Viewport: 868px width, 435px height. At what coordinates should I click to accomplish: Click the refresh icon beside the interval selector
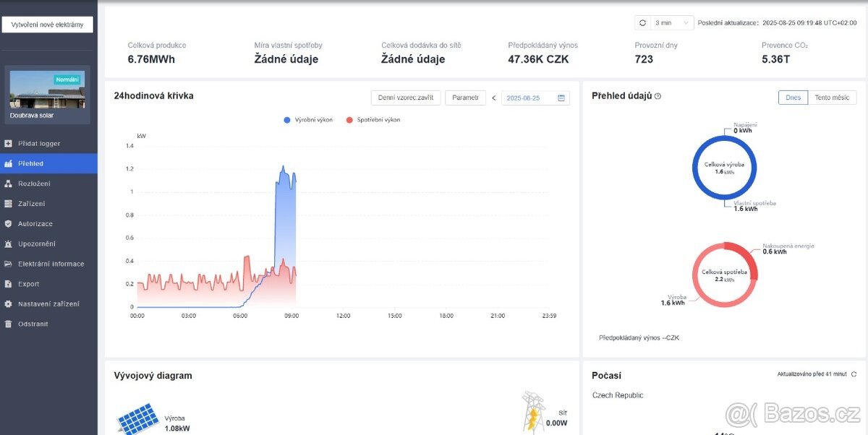click(642, 23)
